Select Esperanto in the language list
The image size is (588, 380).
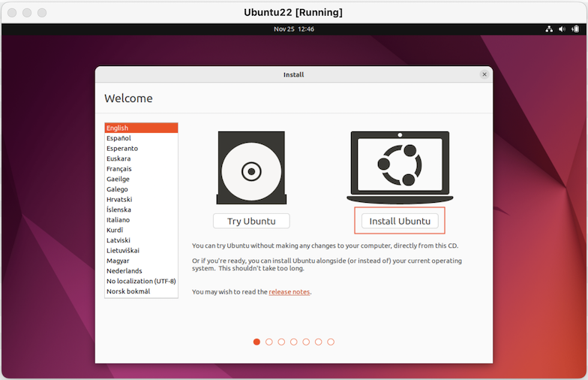141,149
